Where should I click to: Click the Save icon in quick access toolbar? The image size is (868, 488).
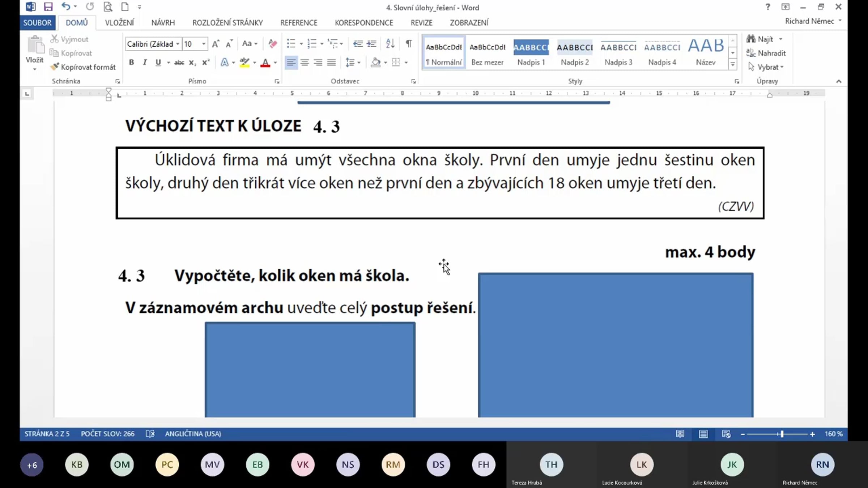point(48,7)
